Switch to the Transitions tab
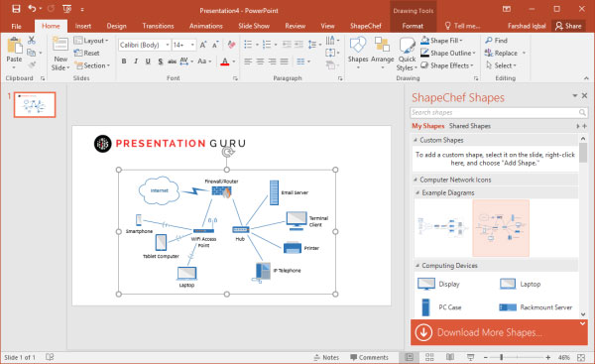Image resolution: width=595 pixels, height=364 pixels. [x=158, y=26]
